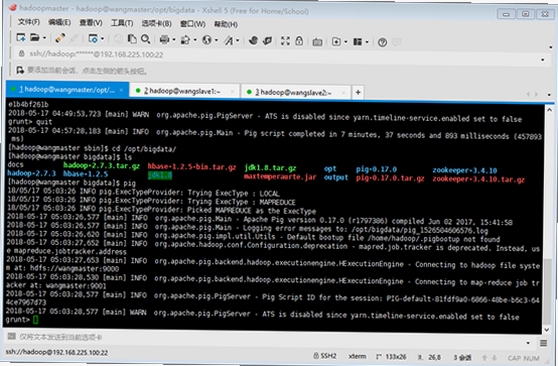Close the hadoop@wangmaster tab
This screenshot has width=558, height=366.
[x=121, y=90]
